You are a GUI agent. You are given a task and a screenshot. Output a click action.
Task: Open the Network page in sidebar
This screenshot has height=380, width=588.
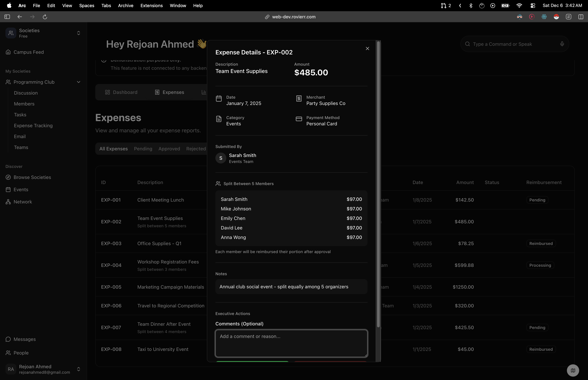(x=23, y=202)
